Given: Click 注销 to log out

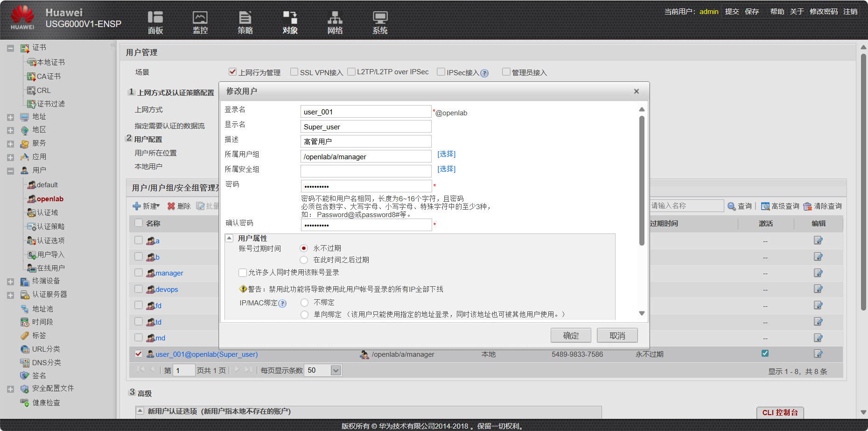Looking at the screenshot, I should 850,11.
